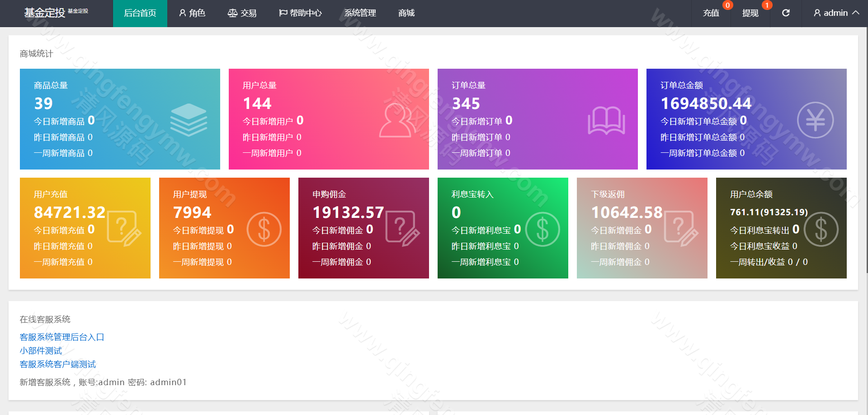Click the dollar icon on 利息宝转入 card

[542, 229]
